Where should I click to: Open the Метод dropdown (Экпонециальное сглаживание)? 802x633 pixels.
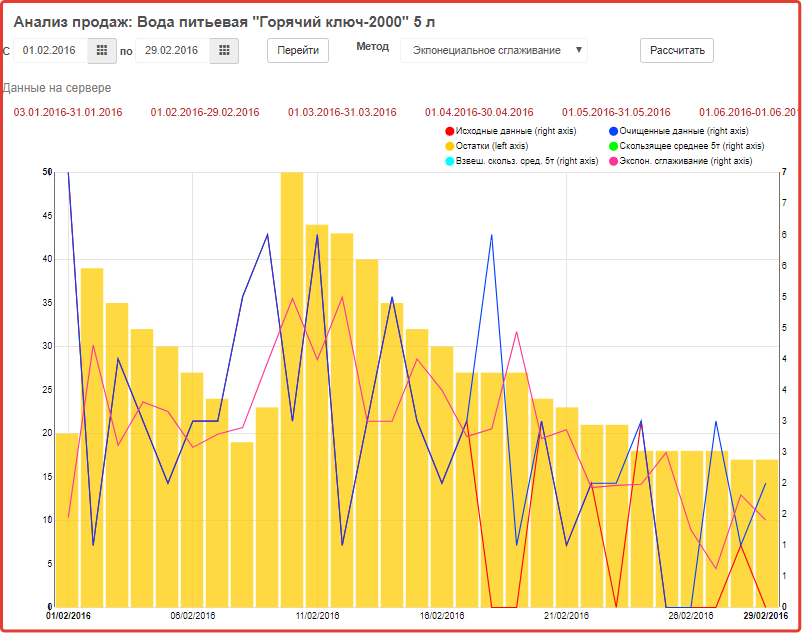point(494,51)
